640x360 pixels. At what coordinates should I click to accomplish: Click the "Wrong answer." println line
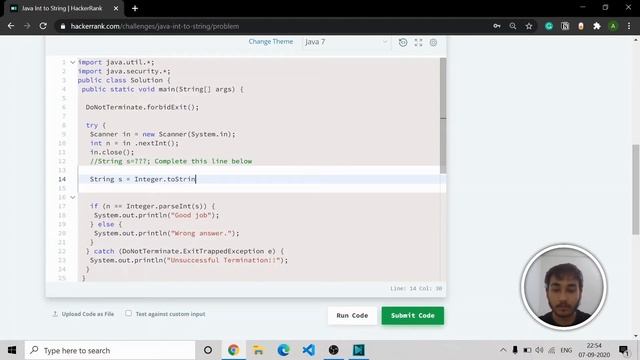[167, 233]
